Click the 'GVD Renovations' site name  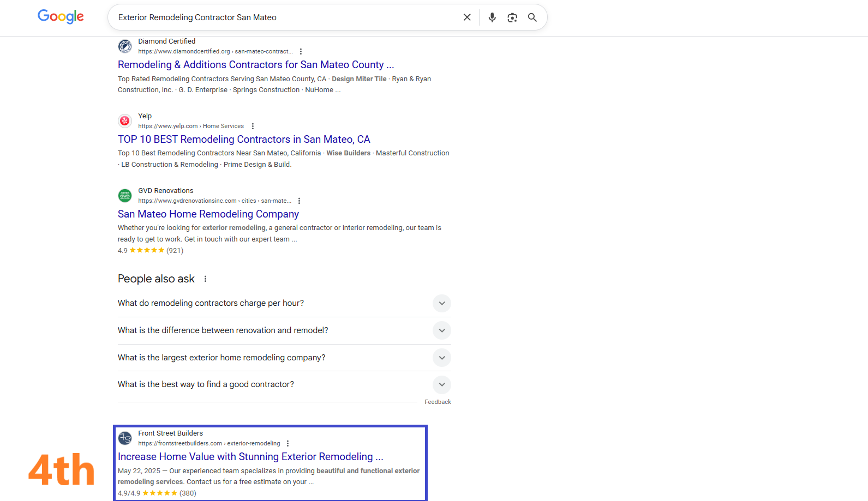point(165,190)
